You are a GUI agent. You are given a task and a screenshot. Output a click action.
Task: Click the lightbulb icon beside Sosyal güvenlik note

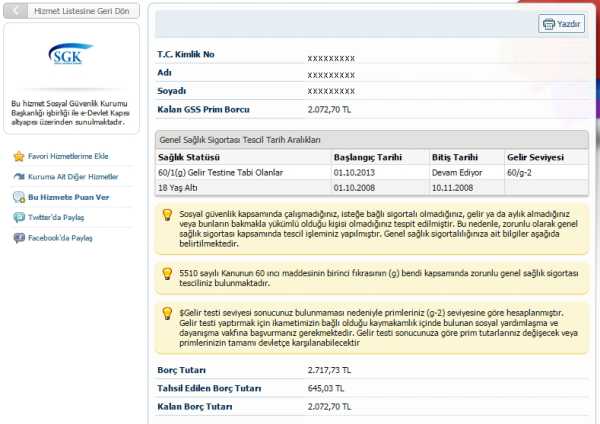[x=167, y=214]
